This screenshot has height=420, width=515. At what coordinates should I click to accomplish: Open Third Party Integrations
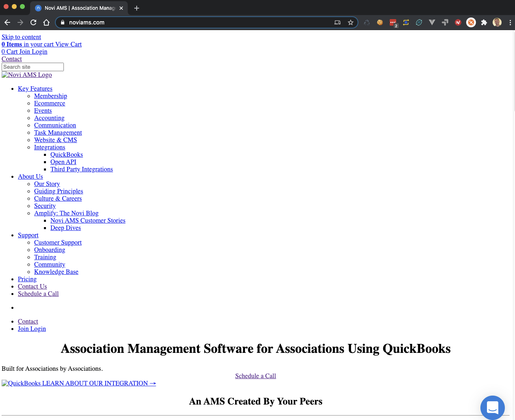tap(81, 169)
